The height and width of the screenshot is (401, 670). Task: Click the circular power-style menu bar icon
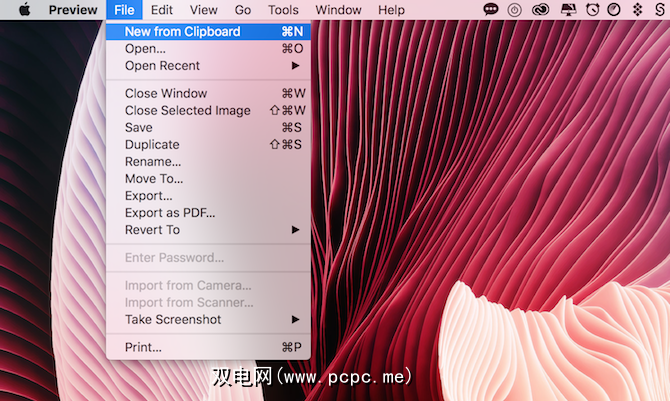coord(514,10)
